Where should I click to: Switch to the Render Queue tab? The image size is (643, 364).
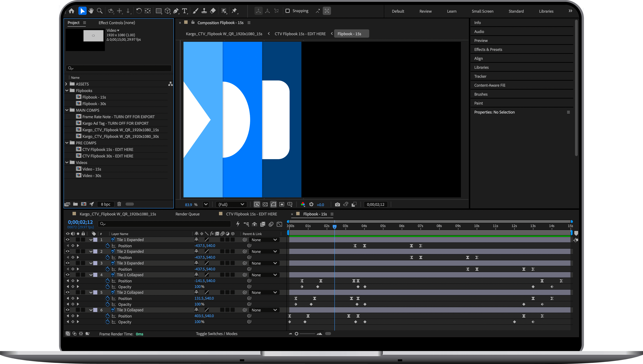point(188,214)
